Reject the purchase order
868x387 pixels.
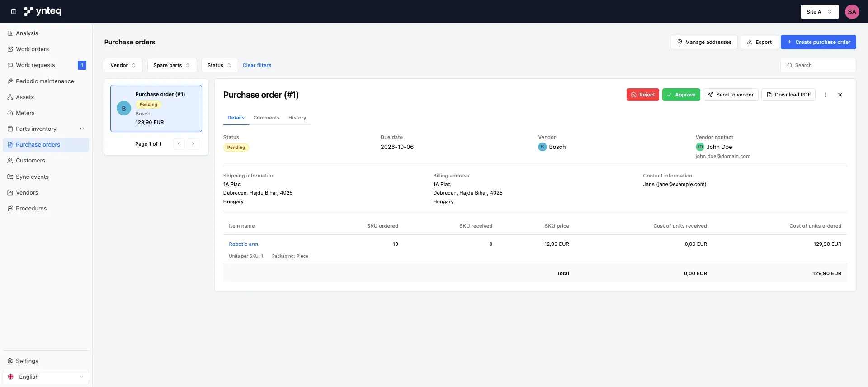(x=642, y=95)
